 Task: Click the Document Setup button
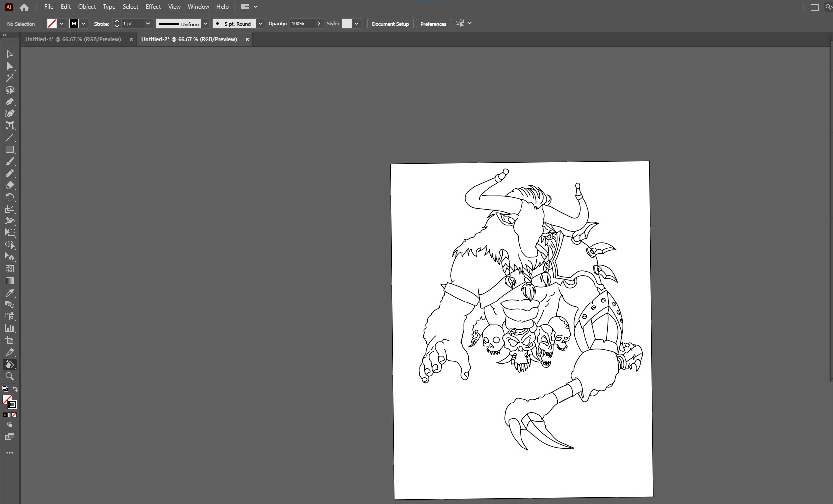390,24
